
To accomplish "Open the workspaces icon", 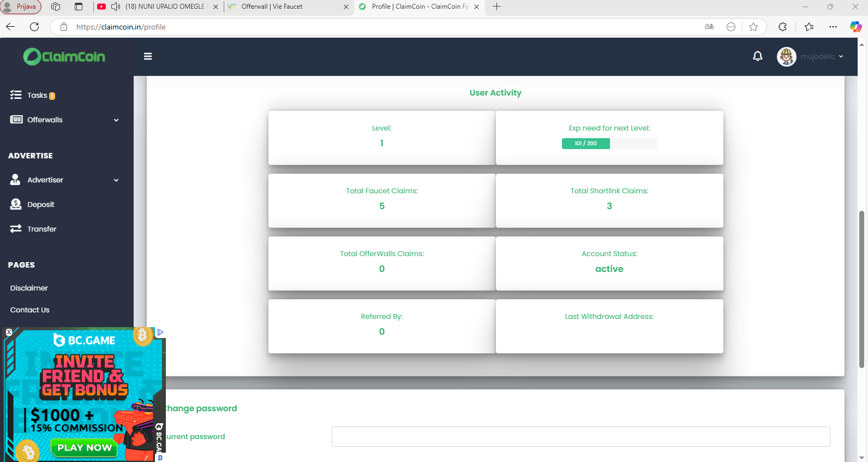I will [56, 7].
